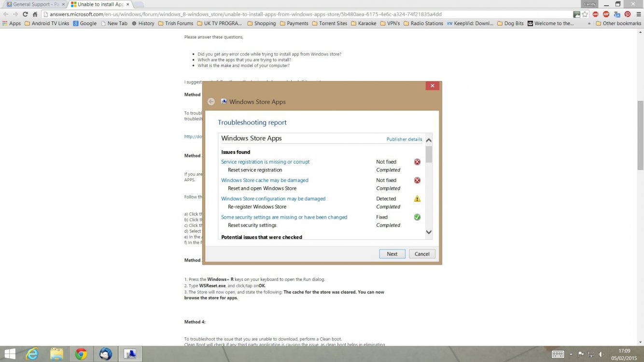Click the troubleshooter taskbar icon
This screenshot has width=644, height=362.
(130, 354)
